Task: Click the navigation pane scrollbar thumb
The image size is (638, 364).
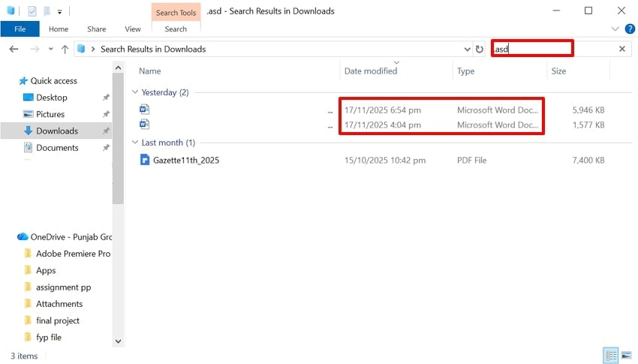Action: 118,138
